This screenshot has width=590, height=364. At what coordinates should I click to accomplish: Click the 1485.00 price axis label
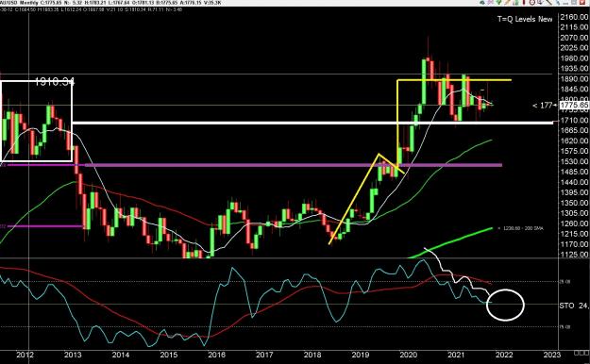click(x=574, y=172)
